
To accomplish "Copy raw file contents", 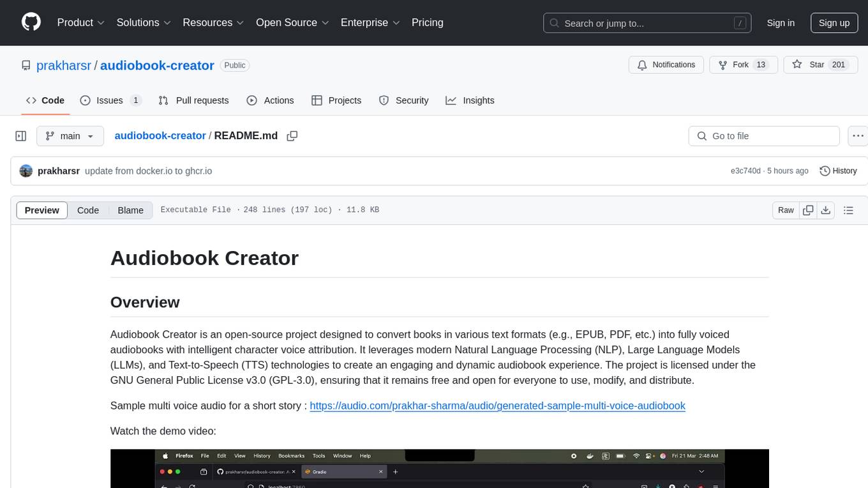I will [x=808, y=210].
